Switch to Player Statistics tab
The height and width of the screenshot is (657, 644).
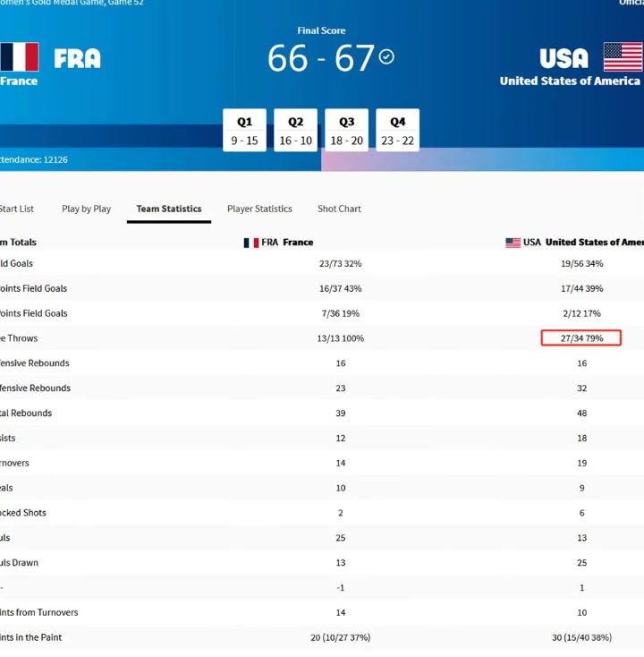click(259, 209)
